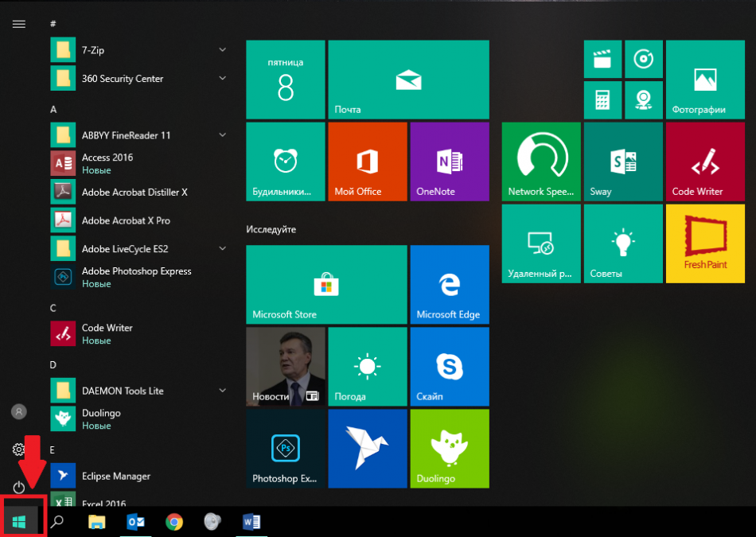Select Adobe Acrobat X Pro in list

(x=125, y=220)
